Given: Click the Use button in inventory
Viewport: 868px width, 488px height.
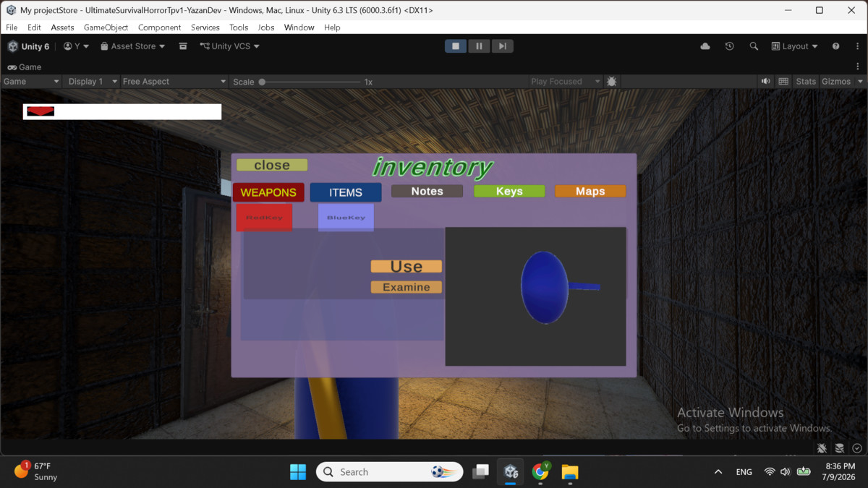Looking at the screenshot, I should 407,267.
